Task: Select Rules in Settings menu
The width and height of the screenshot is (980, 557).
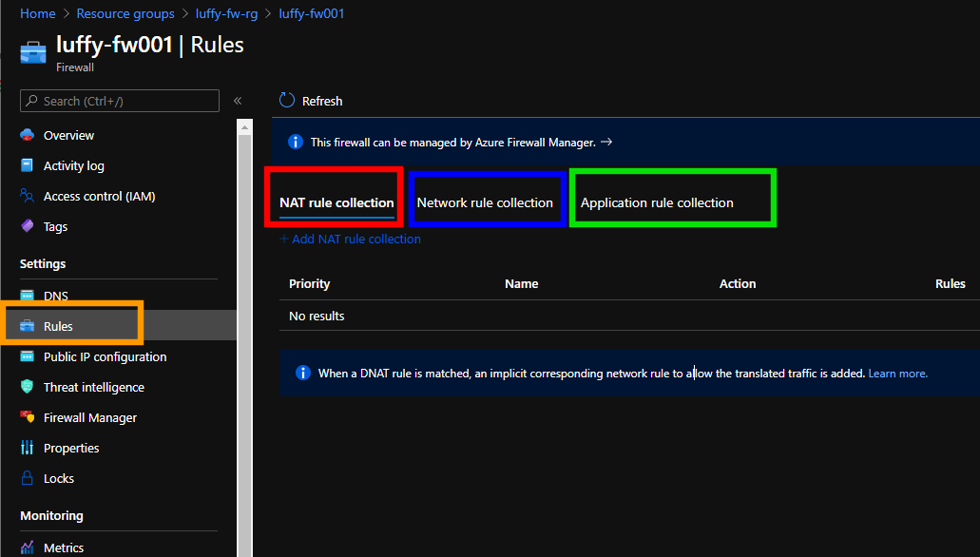Action: click(58, 326)
